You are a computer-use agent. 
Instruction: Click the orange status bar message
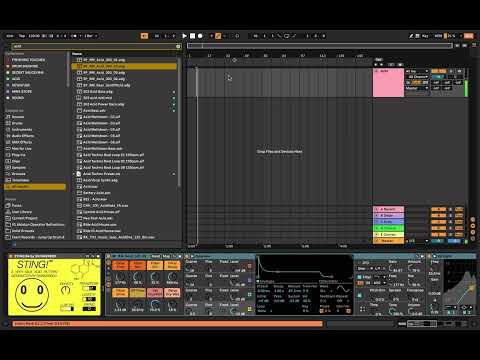click(167, 324)
